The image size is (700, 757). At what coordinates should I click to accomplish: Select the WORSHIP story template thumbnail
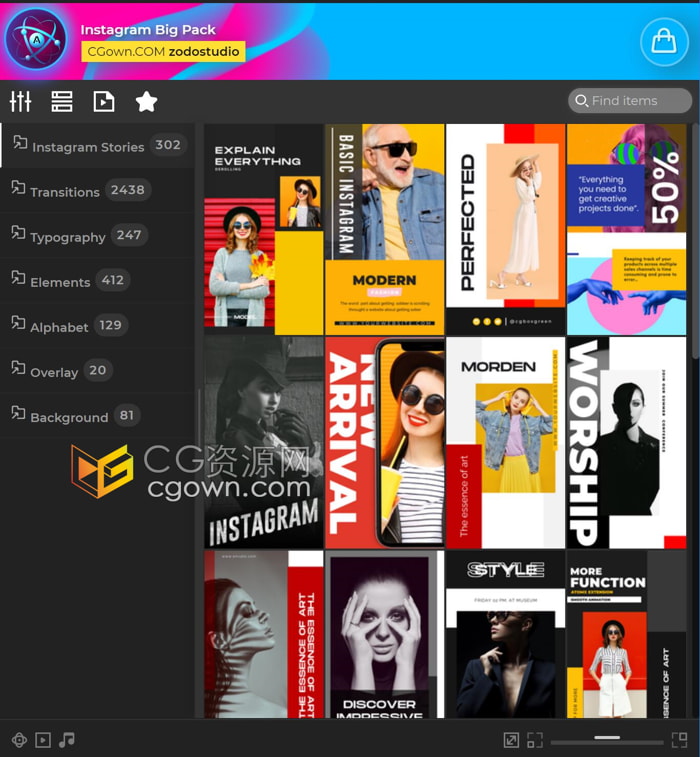coord(626,442)
